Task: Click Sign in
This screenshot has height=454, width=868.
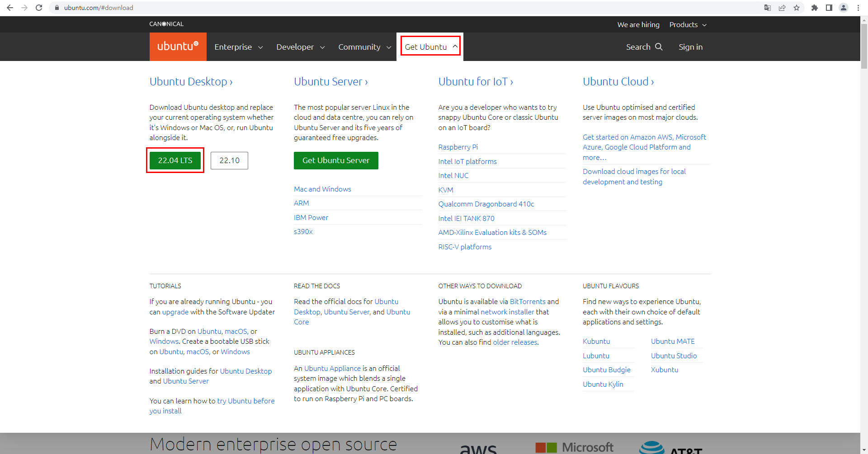Action: [x=690, y=47]
